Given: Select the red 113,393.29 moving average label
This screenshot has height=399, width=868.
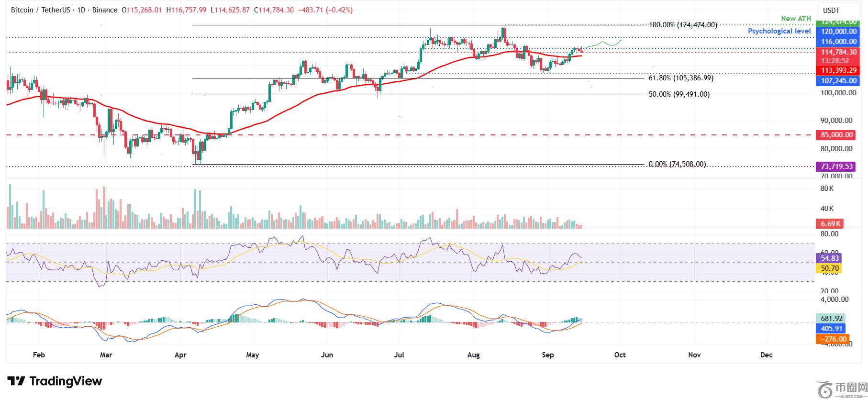Looking at the screenshot, I should (835, 70).
